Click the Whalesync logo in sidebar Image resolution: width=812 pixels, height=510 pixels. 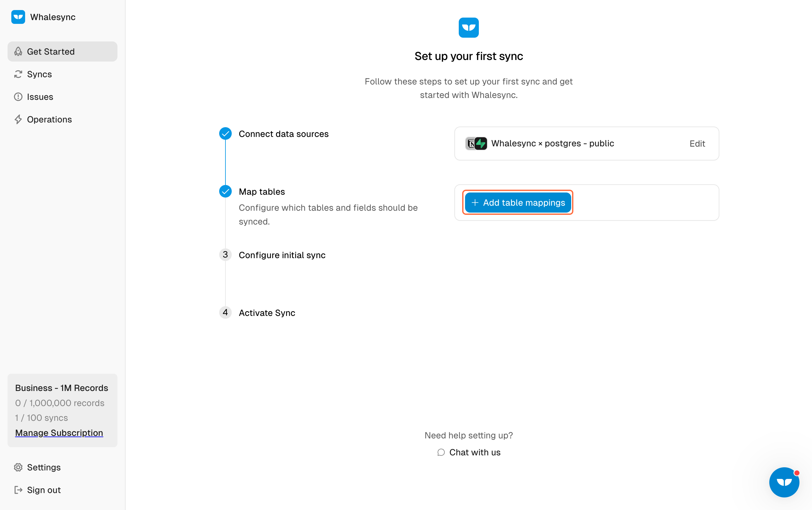coord(18,17)
